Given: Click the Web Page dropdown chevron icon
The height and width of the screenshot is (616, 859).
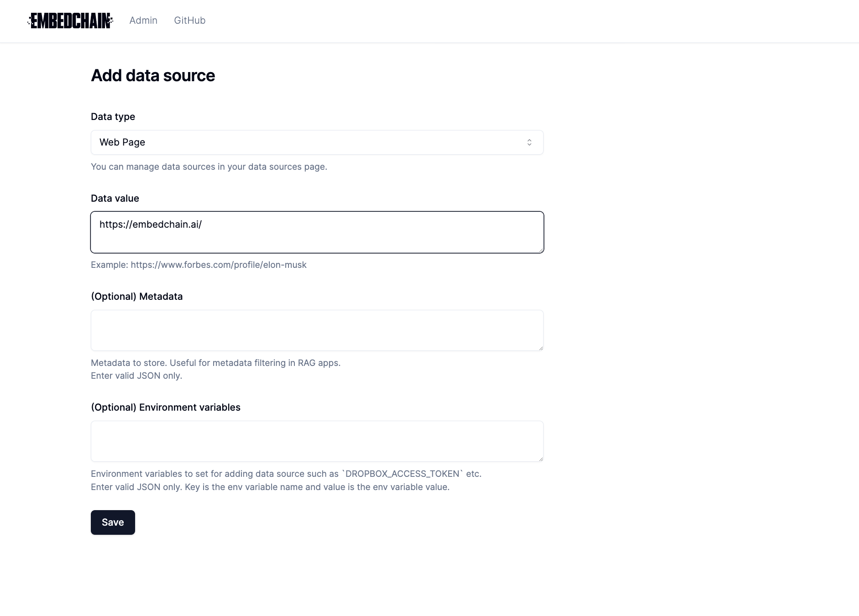Looking at the screenshot, I should point(529,142).
